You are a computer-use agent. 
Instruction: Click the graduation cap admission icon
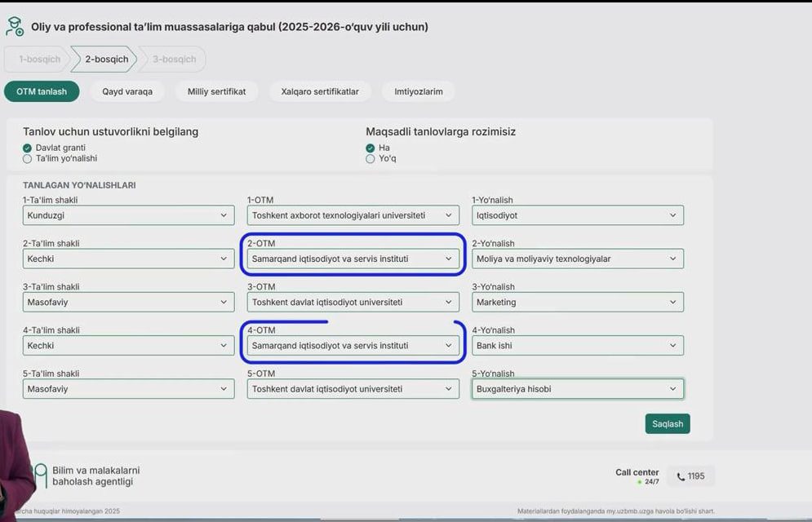click(14, 26)
